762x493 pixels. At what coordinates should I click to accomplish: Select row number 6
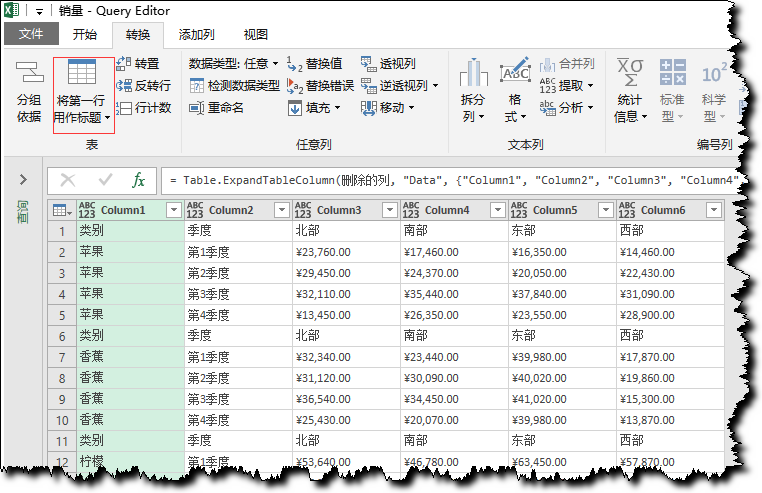62,336
